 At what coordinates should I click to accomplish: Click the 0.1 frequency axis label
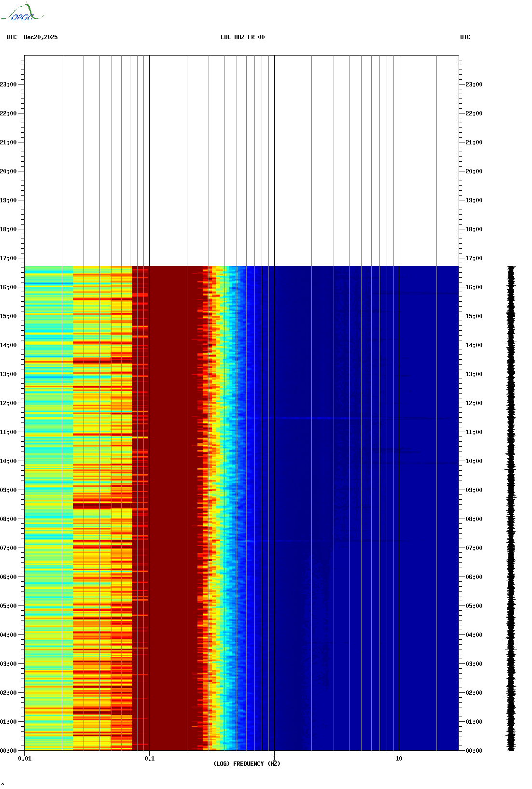(x=149, y=759)
